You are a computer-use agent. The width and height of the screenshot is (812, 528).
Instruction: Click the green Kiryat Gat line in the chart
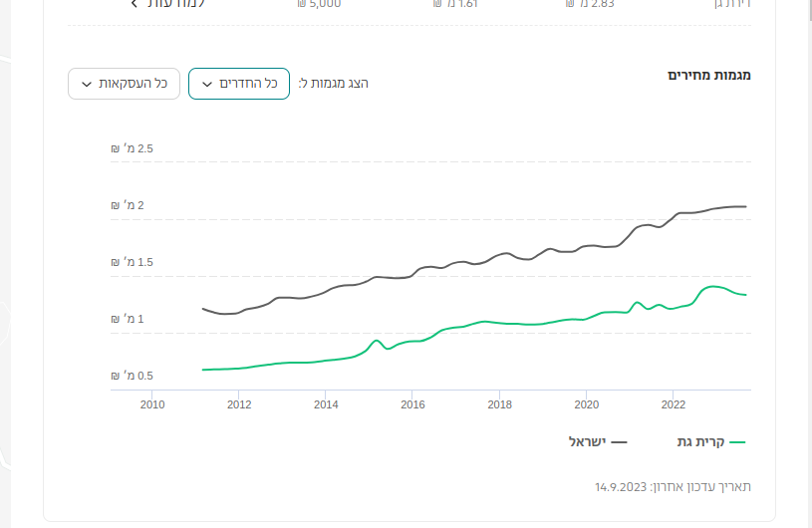click(498, 324)
